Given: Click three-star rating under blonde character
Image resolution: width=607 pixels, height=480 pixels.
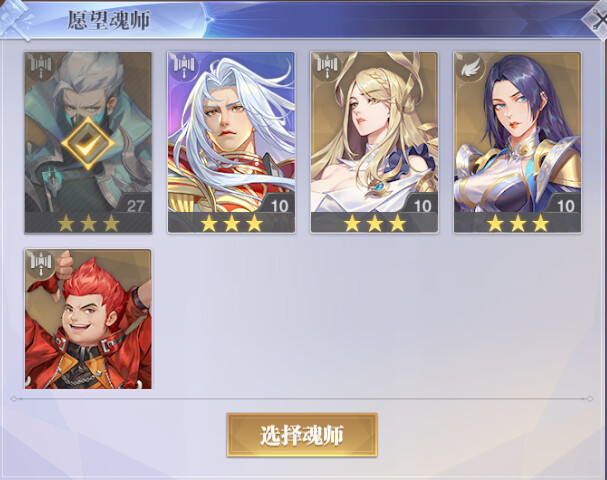Looking at the screenshot, I should coord(375,223).
